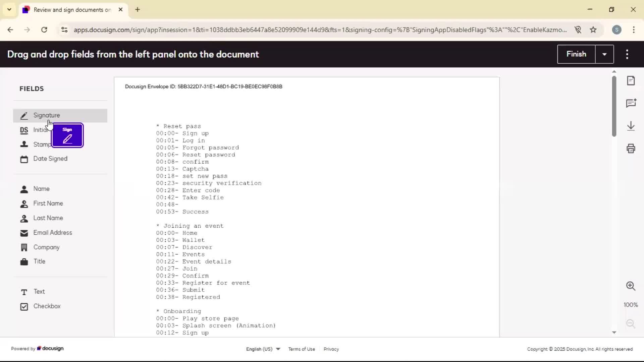Download the document using the arrow icon
Image resolution: width=644 pixels, height=362 pixels.
[631, 126]
